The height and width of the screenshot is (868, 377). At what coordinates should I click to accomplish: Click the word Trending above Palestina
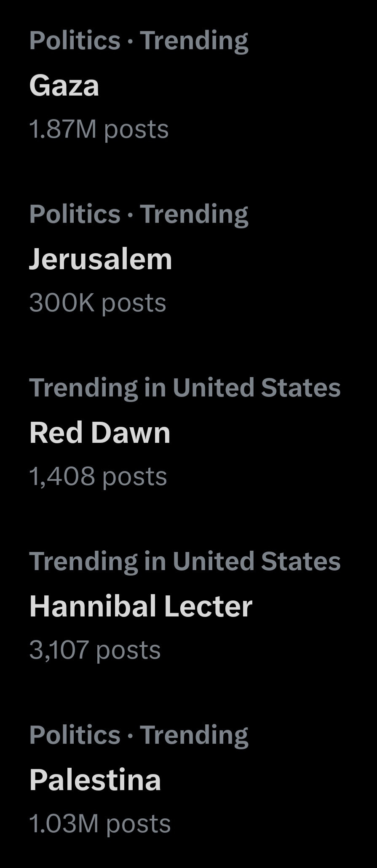tap(194, 735)
